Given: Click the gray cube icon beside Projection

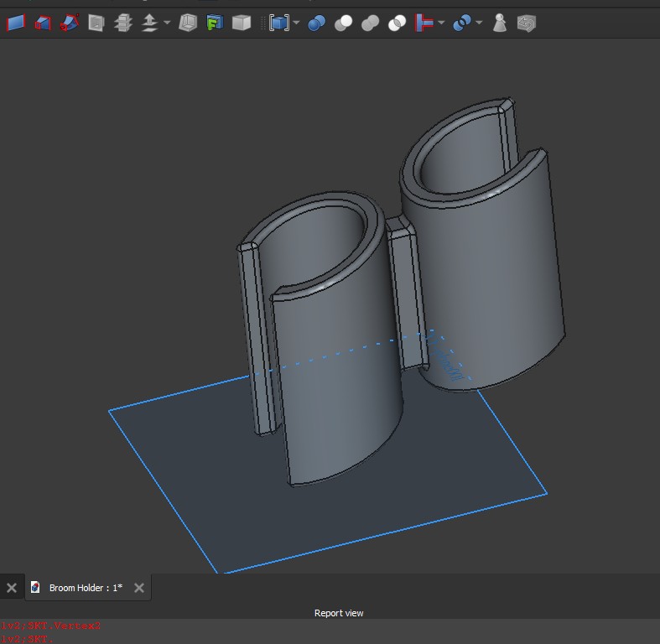Looking at the screenshot, I should tap(242, 23).
